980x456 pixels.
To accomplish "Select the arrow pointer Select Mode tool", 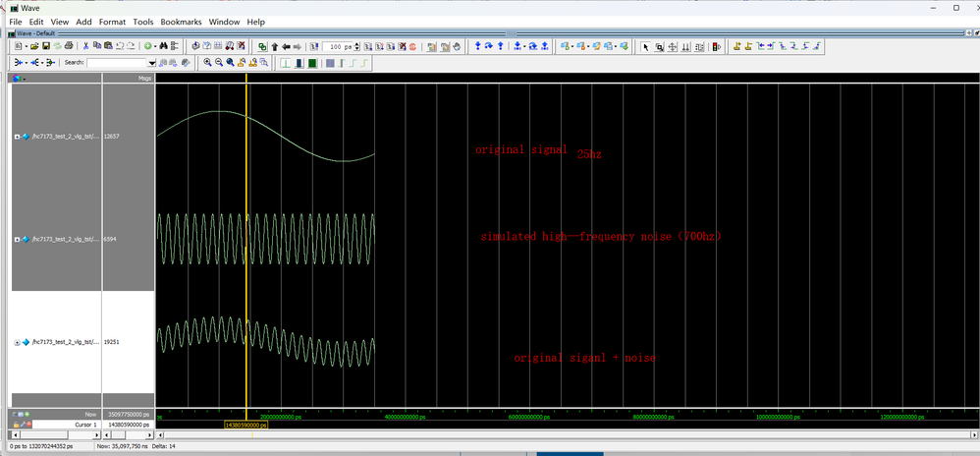I will 645,46.
